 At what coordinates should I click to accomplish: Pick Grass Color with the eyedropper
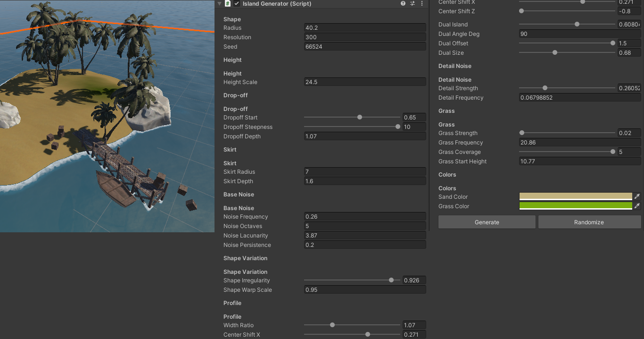(637, 206)
